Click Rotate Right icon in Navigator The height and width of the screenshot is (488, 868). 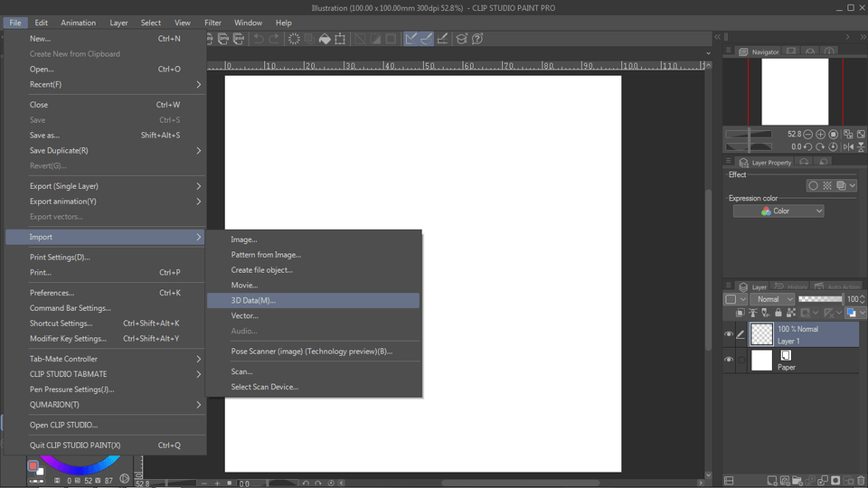(820, 146)
